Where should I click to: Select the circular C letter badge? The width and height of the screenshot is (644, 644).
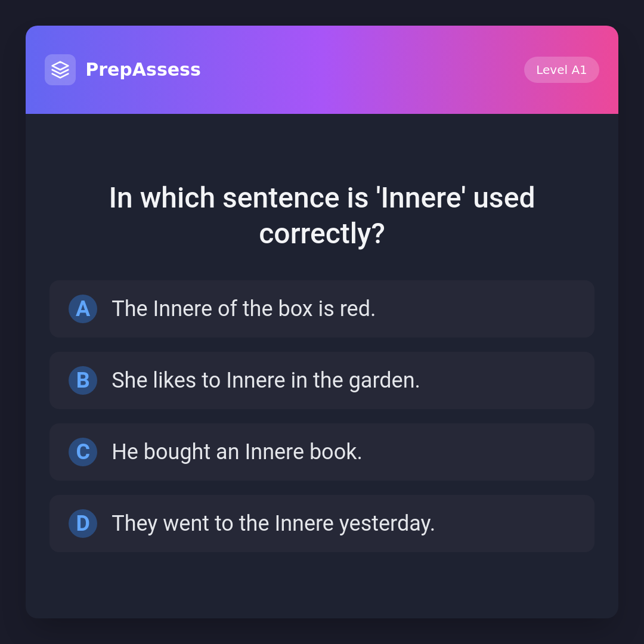83,452
